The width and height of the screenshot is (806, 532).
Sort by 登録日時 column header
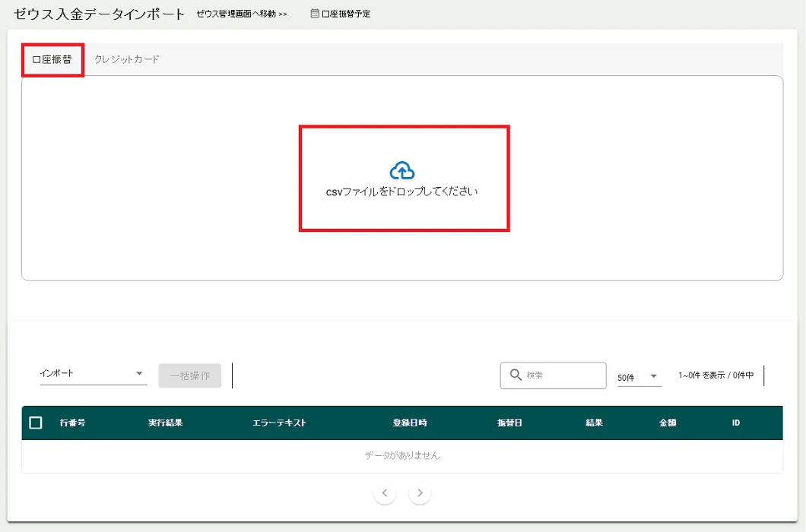coord(410,423)
